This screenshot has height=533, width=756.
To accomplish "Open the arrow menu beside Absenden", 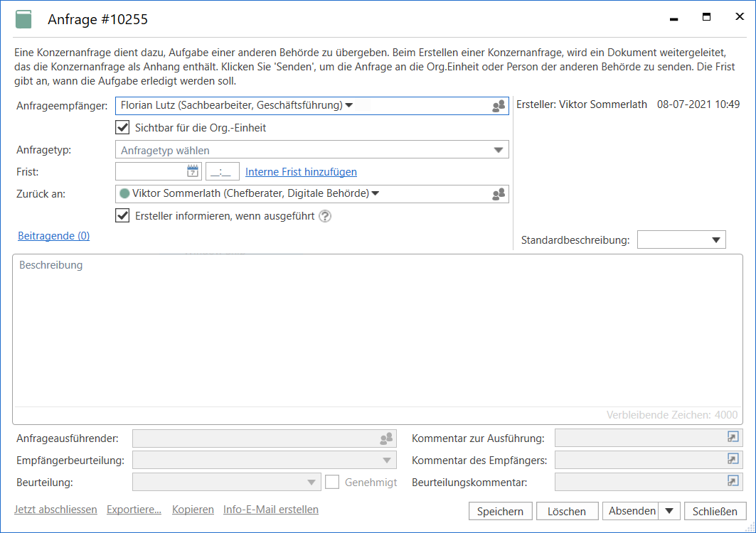I will [669, 511].
